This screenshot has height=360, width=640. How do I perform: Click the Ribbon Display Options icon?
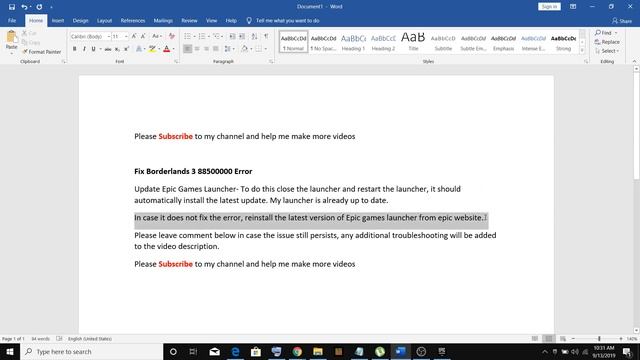pyautogui.click(x=573, y=7)
